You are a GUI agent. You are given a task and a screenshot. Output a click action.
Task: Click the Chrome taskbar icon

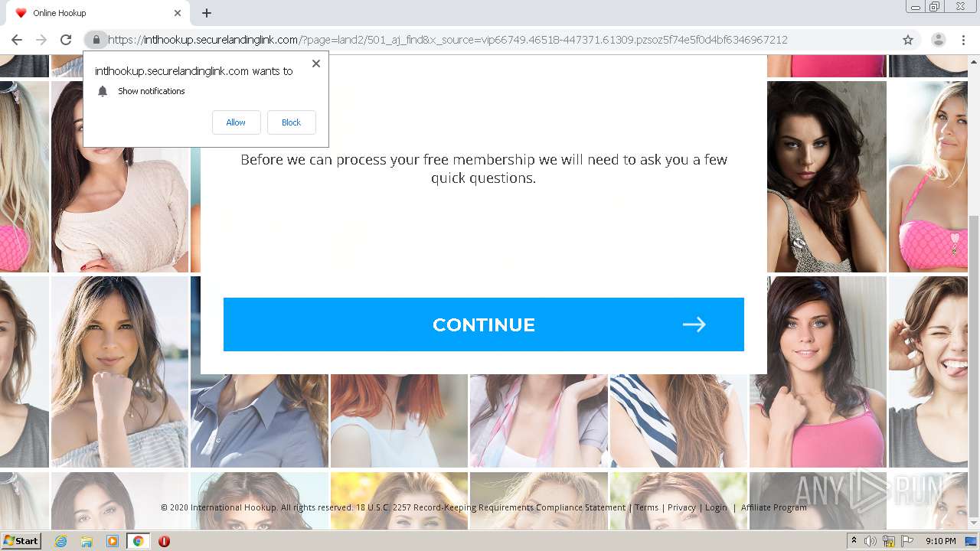138,541
